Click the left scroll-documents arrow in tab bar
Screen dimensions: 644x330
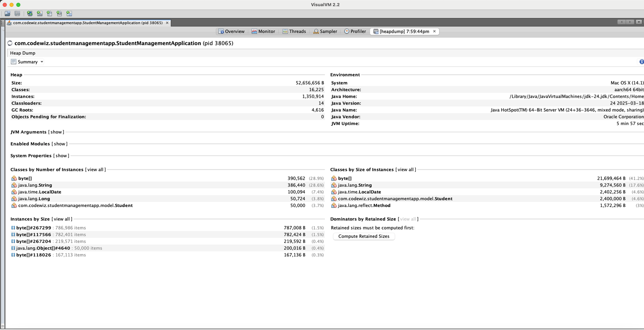(621, 22)
